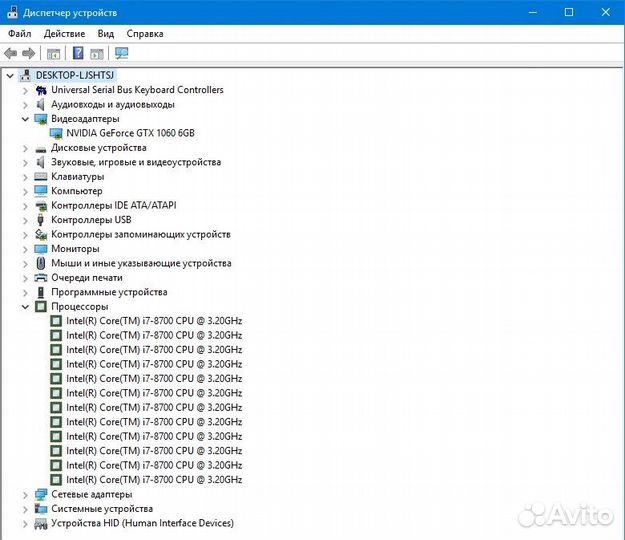Select Устройства HID (Human Interface Devices)
The height and width of the screenshot is (540, 625).
(142, 523)
